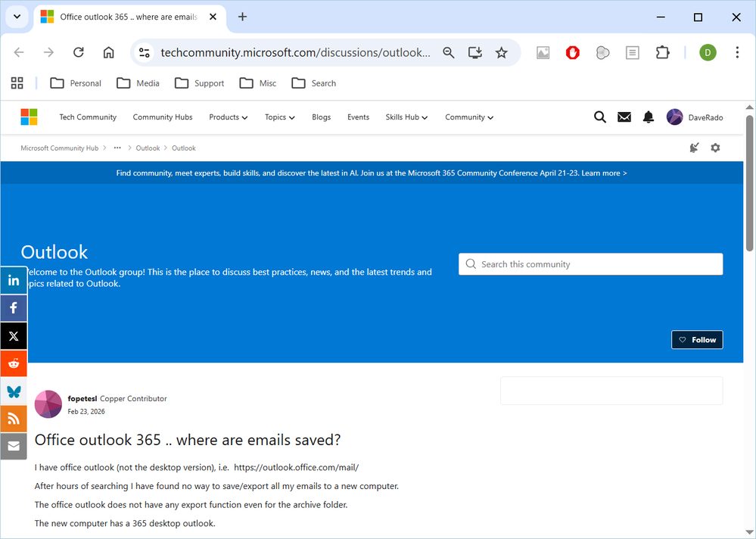The height and width of the screenshot is (539, 756).
Task: View site information icon in address bar
Action: click(144, 52)
